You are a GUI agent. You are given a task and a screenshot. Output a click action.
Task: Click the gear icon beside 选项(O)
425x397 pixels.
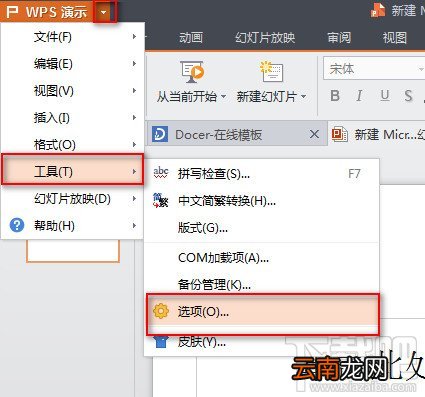click(x=161, y=311)
